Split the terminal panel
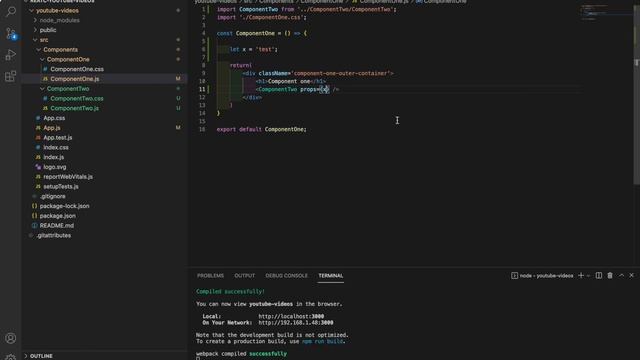Image resolution: width=640 pixels, height=360 pixels. pos(598,276)
